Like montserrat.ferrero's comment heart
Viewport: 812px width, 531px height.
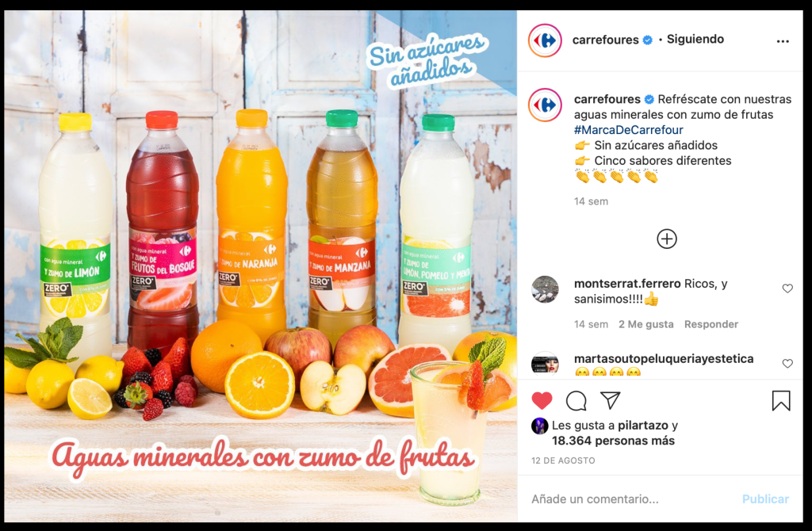point(787,288)
